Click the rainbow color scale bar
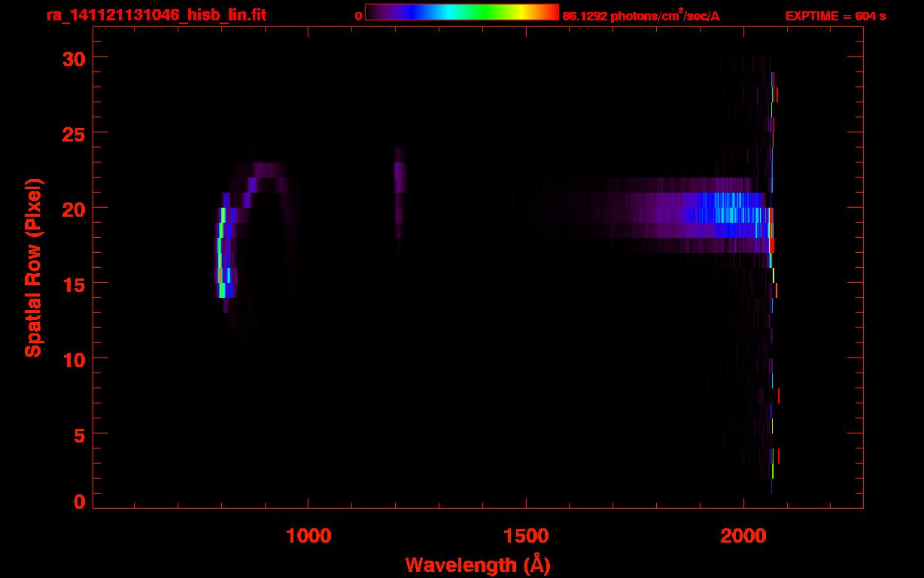Screen dimensions: 924x578 [462, 13]
